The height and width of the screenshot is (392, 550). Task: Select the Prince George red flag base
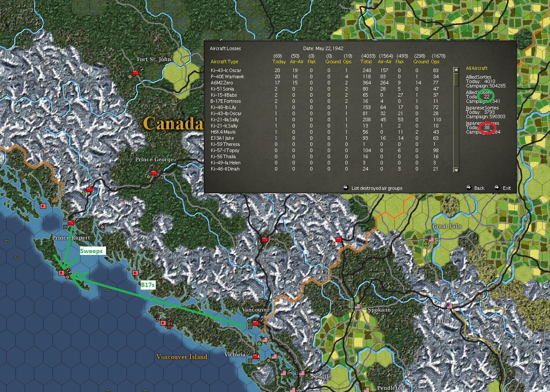pyautogui.click(x=154, y=173)
